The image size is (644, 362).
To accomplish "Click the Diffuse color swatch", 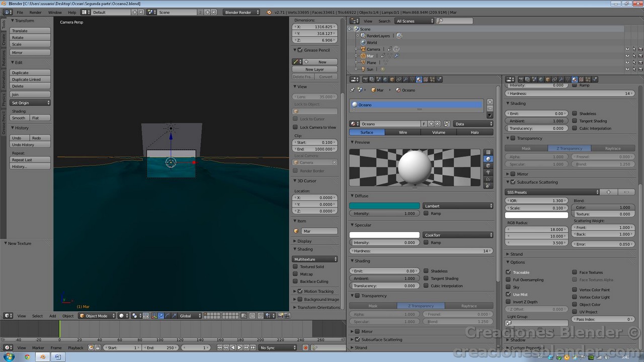I will tap(384, 206).
